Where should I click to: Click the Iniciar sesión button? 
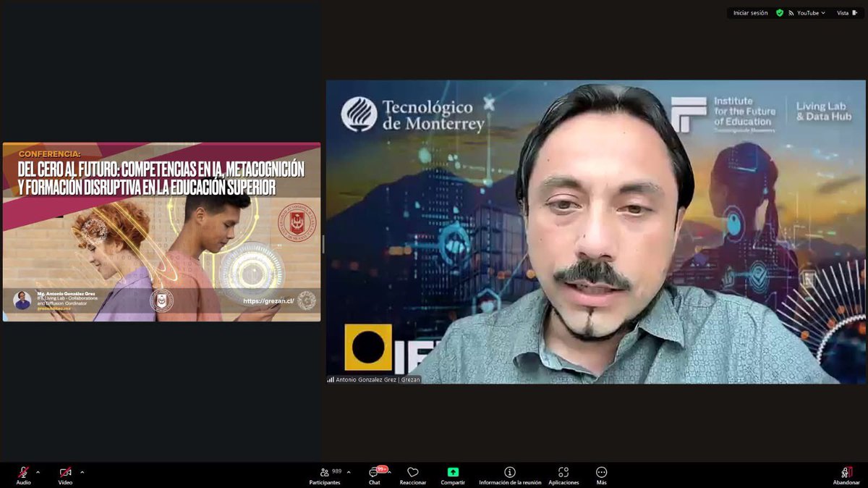(x=750, y=12)
